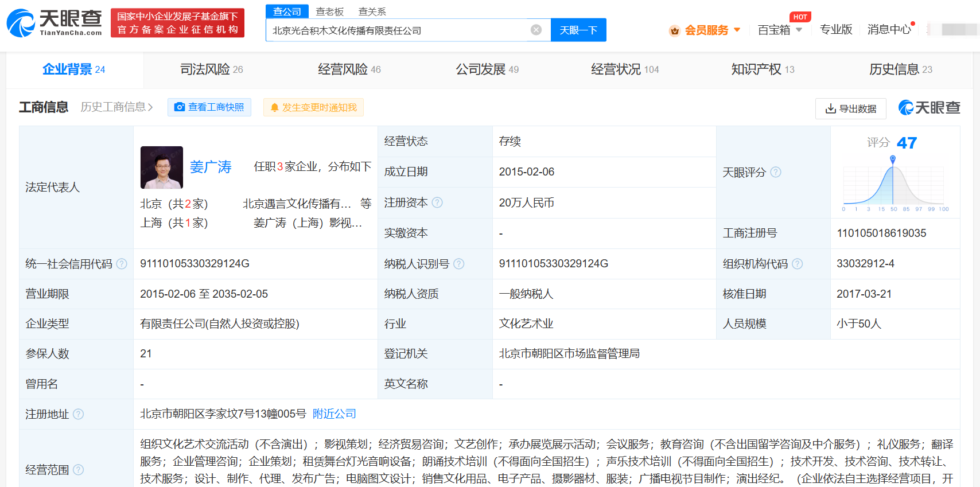Viewport: 980px width, 487px height.
Task: Open 消息中心 link
Action: pyautogui.click(x=889, y=29)
